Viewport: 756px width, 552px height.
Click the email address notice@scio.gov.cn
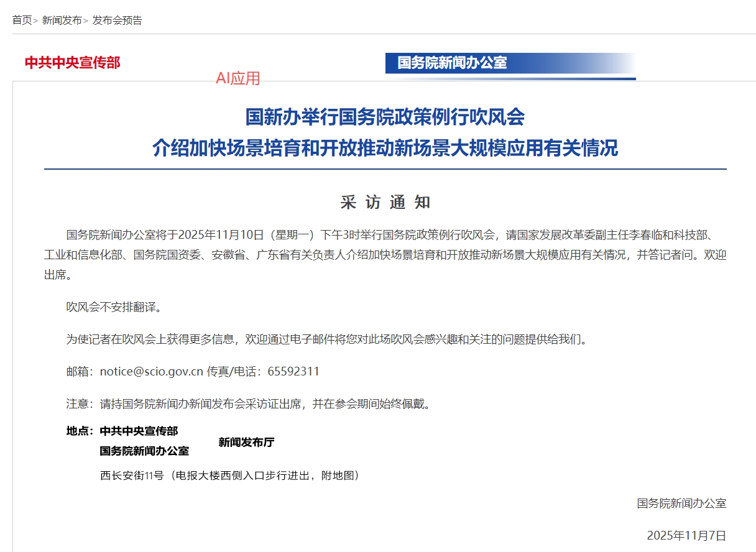pyautogui.click(x=152, y=372)
